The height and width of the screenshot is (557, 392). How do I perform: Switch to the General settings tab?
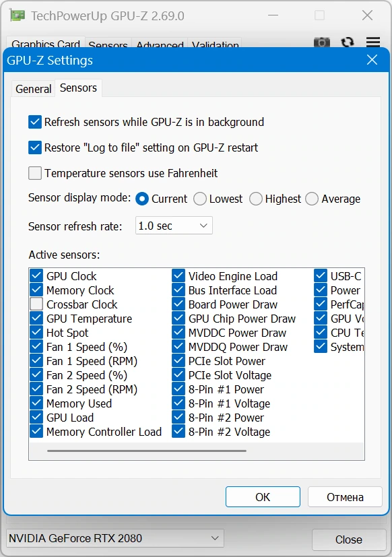click(34, 89)
